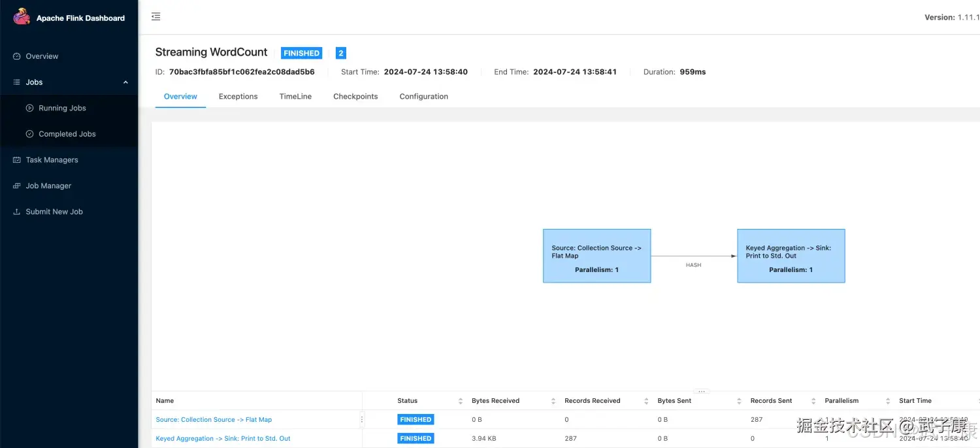Click the Start Time value 2024-07-24 13:58:40
Viewport: 980px width, 448px height.
pos(425,72)
